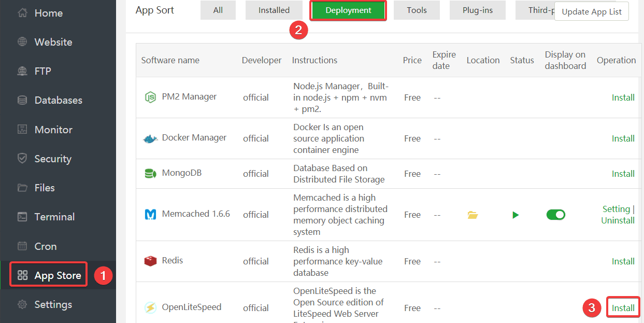This screenshot has width=644, height=323.
Task: Open Memcached Setting link
Action: (616, 209)
